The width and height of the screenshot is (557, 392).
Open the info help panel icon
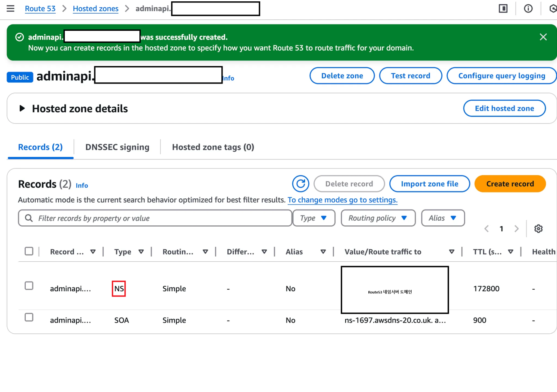[x=528, y=9]
